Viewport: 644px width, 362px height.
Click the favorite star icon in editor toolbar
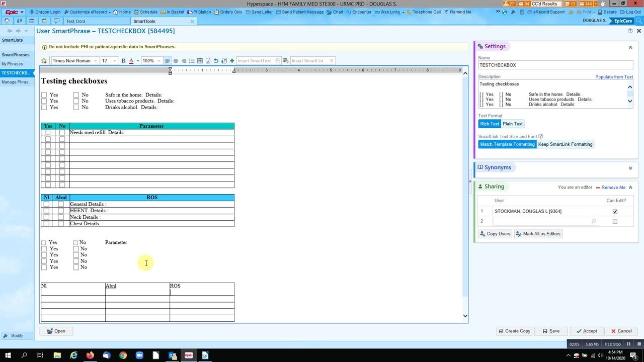point(44,61)
